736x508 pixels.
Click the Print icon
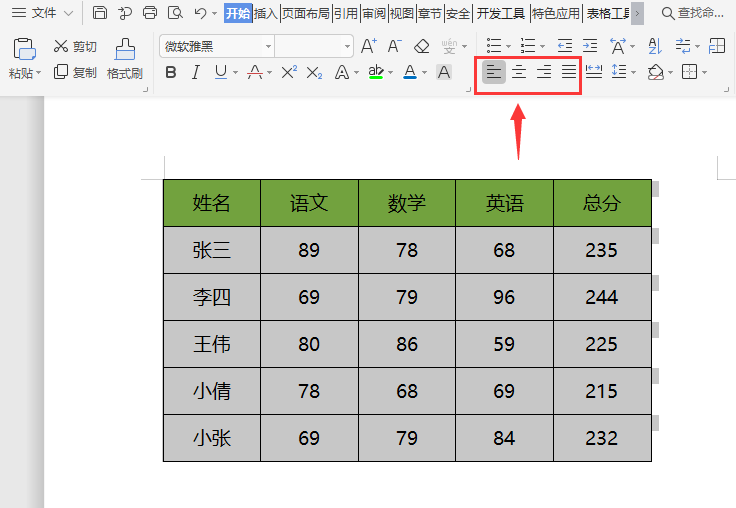(x=150, y=13)
